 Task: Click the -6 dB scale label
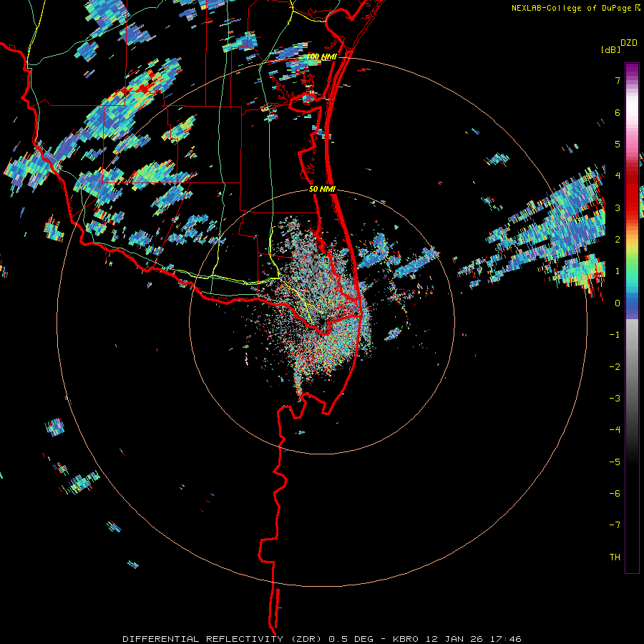pyautogui.click(x=615, y=494)
